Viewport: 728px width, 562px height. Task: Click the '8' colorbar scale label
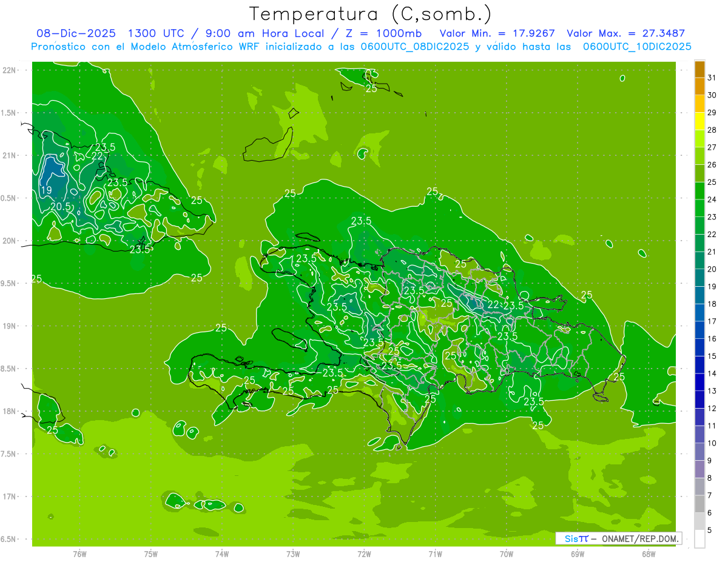(x=710, y=478)
